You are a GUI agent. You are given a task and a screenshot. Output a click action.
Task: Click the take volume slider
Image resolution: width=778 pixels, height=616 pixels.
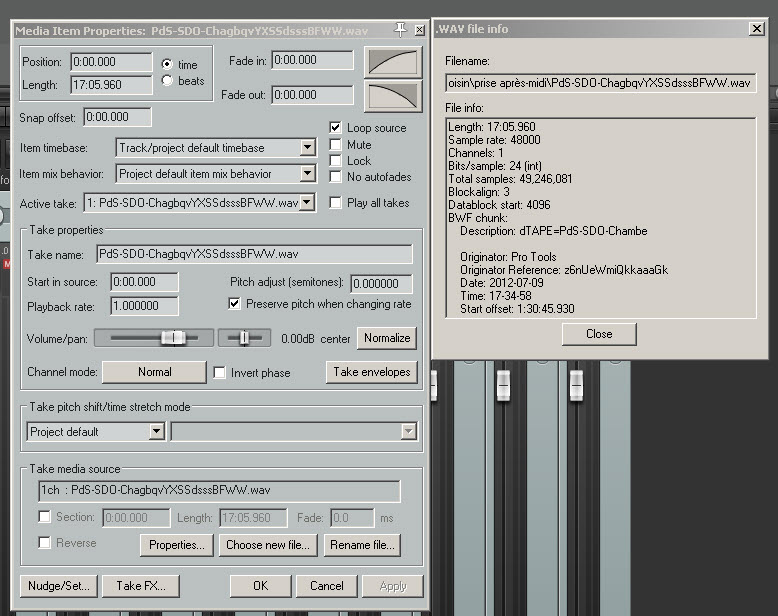[153, 338]
